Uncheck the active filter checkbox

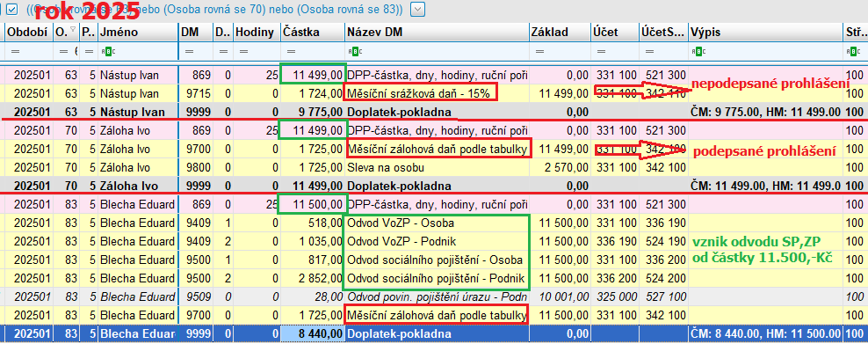tap(11, 9)
